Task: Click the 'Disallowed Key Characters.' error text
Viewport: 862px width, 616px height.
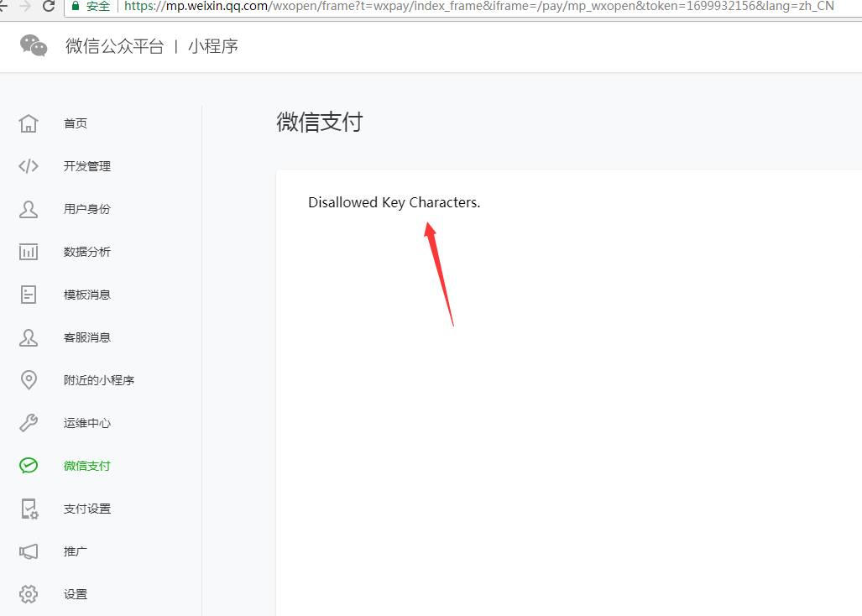Action: 394,202
